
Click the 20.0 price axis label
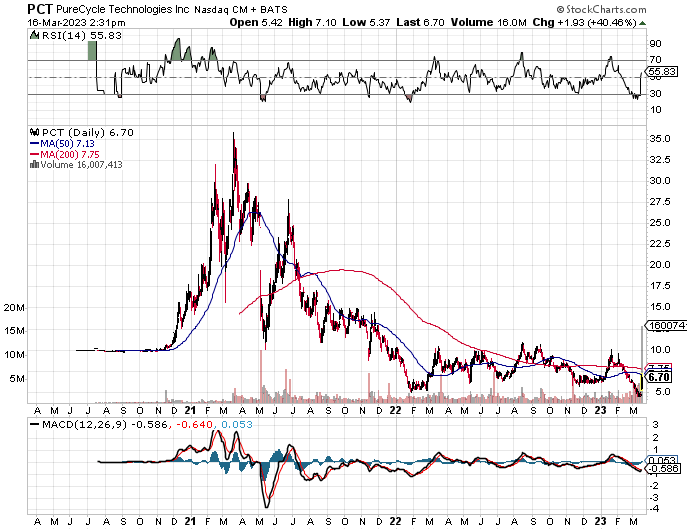pos(660,265)
